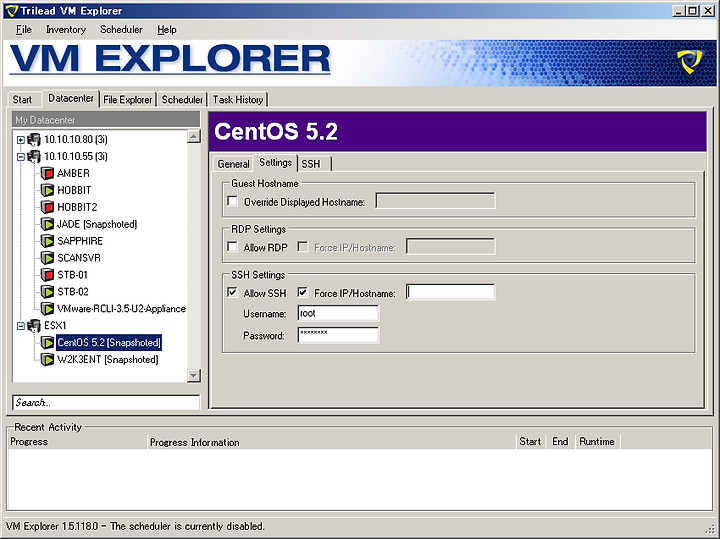
Task: Click the Username field containing root
Action: click(x=338, y=314)
